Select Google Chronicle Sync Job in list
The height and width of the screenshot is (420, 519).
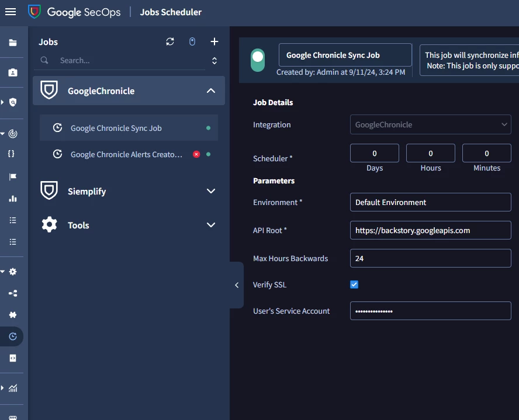(129, 128)
